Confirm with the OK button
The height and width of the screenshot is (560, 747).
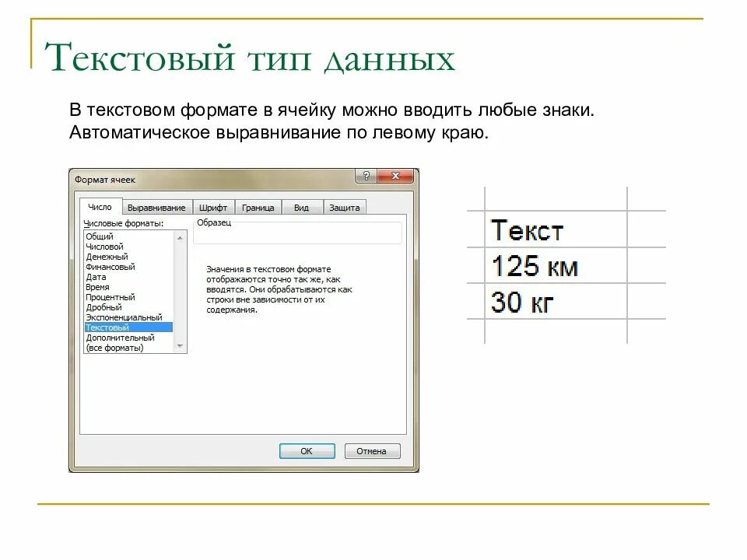(x=307, y=451)
